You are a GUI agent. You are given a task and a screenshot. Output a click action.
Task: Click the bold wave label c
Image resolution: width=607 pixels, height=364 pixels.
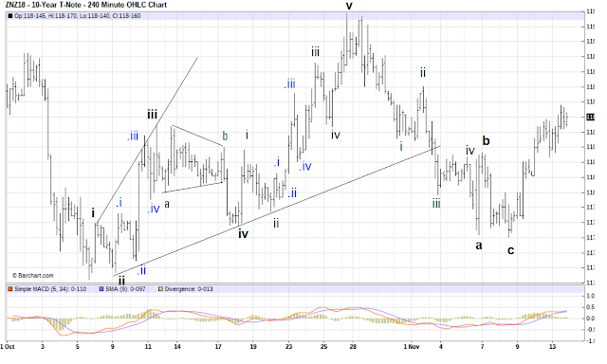click(x=510, y=250)
